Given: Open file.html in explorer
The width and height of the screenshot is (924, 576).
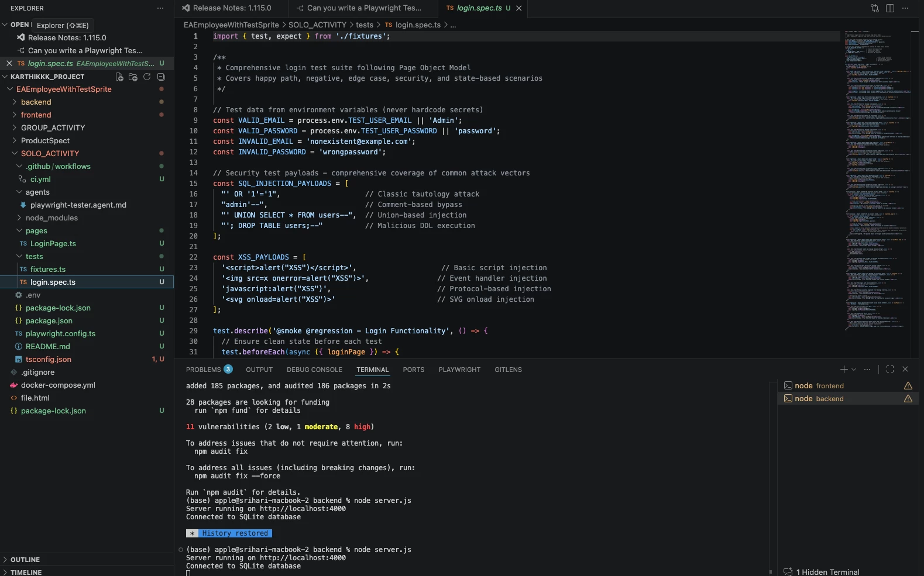Looking at the screenshot, I should tap(35, 398).
